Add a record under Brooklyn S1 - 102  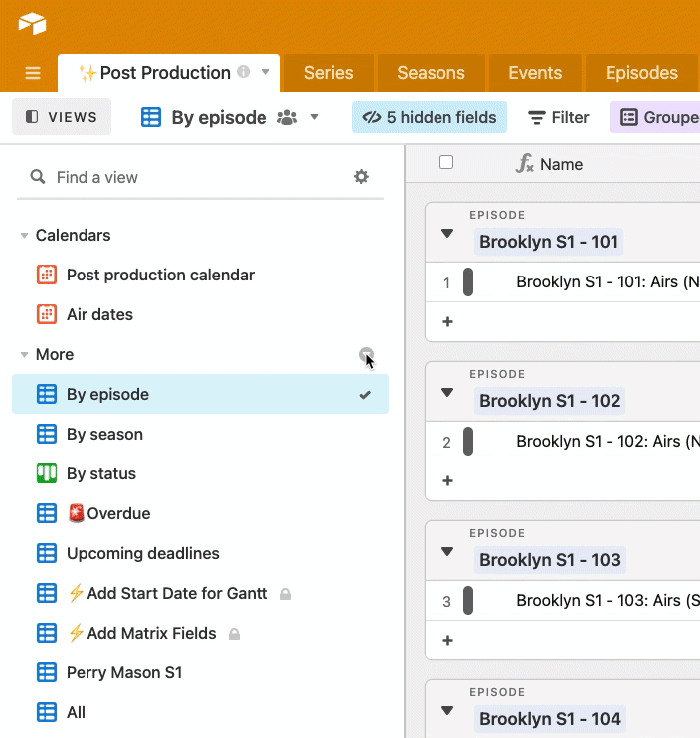coord(447,481)
